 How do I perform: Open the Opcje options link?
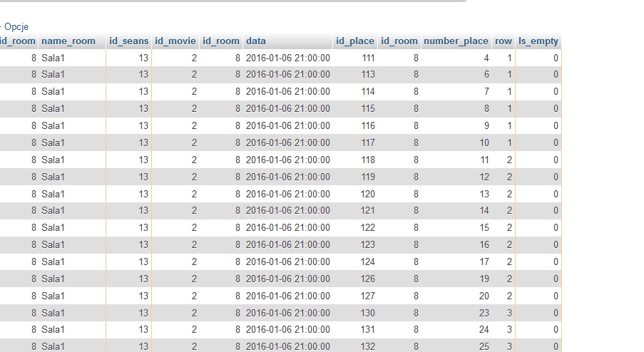[16, 27]
